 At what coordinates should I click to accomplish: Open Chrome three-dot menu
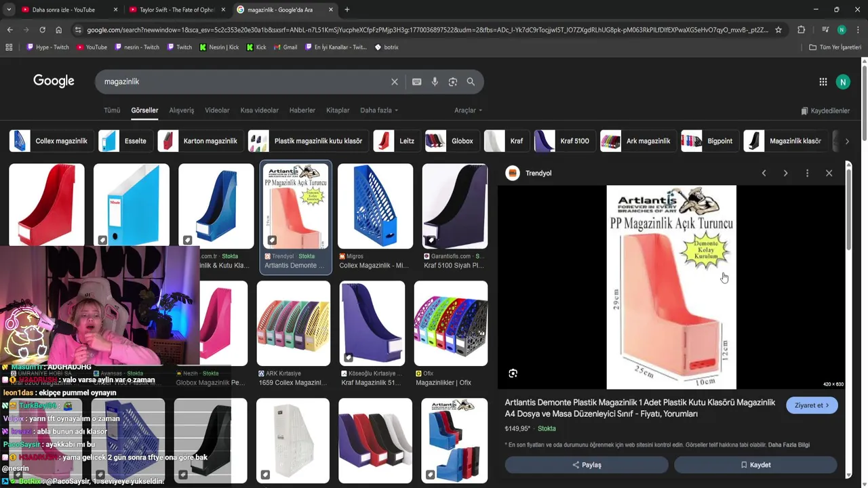pos(858,30)
